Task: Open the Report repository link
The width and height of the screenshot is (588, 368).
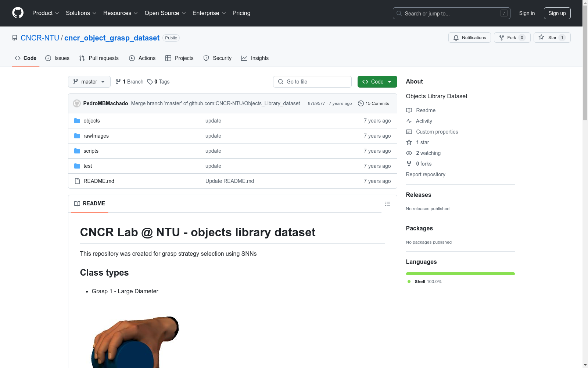Action: [x=426, y=174]
